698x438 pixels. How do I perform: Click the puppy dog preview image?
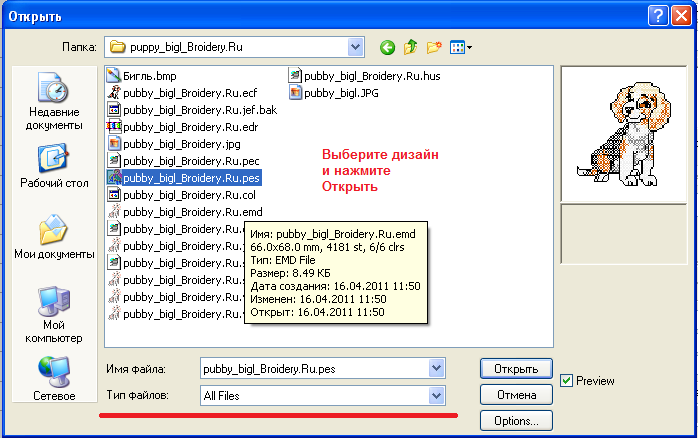[623, 134]
